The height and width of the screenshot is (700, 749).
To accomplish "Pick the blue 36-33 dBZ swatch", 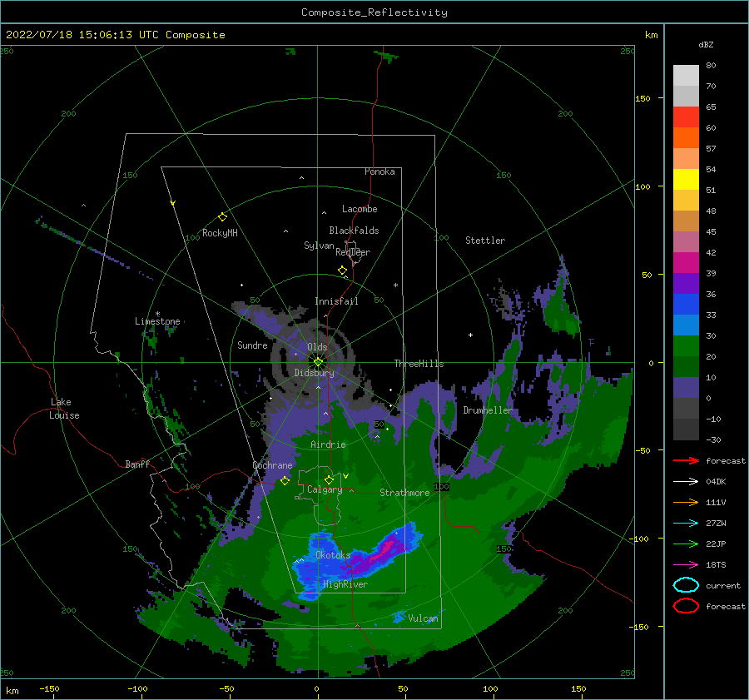I will click(686, 304).
